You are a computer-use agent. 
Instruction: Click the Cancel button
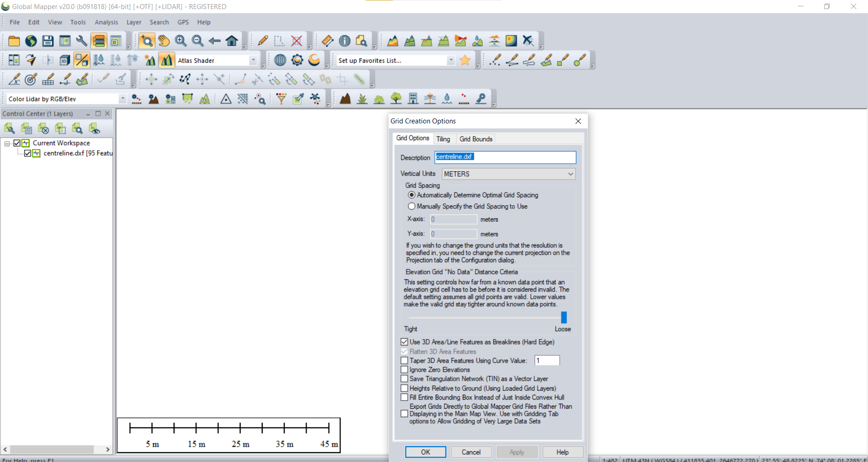pyautogui.click(x=471, y=452)
